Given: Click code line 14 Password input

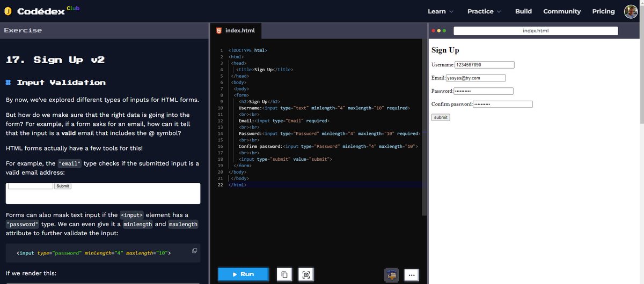Looking at the screenshot, I should click(x=328, y=134).
